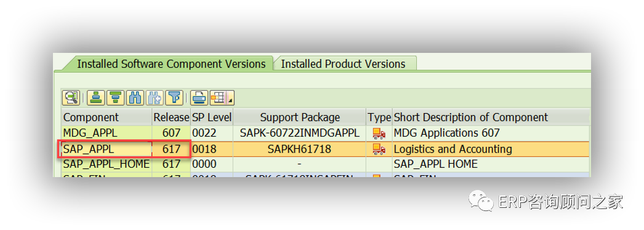Open the Details magnifier icon

point(71,98)
